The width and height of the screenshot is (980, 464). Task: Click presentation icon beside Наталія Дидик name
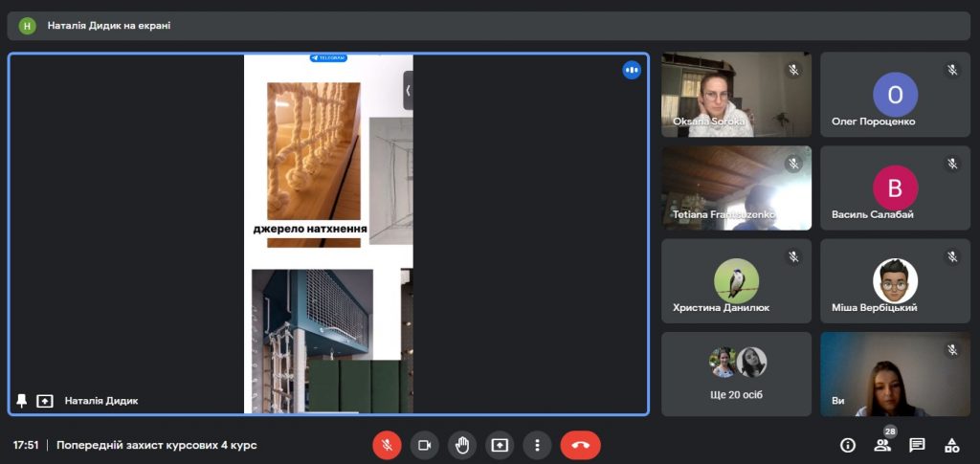pyautogui.click(x=44, y=401)
